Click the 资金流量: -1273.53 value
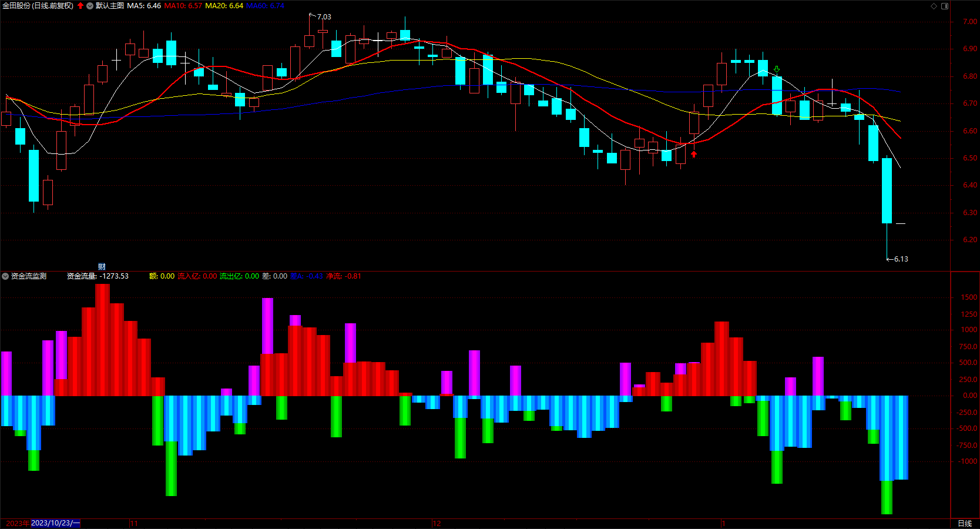The height and width of the screenshot is (529, 980). [98, 276]
